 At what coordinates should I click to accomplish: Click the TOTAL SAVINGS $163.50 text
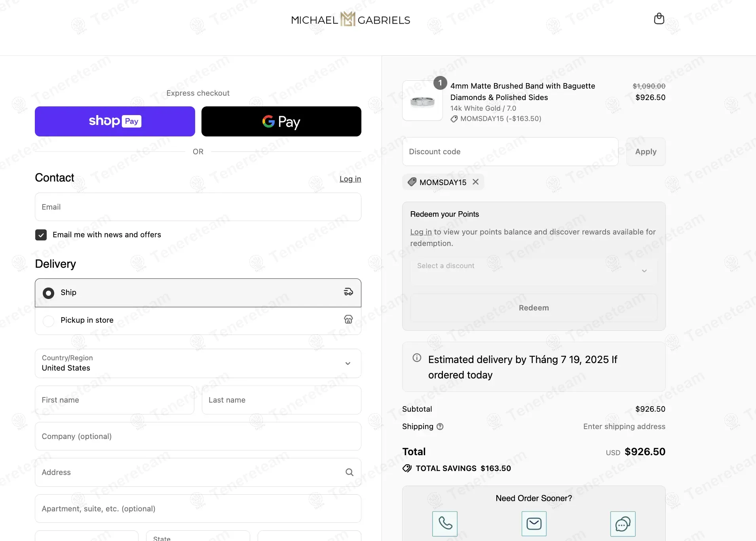tap(463, 468)
